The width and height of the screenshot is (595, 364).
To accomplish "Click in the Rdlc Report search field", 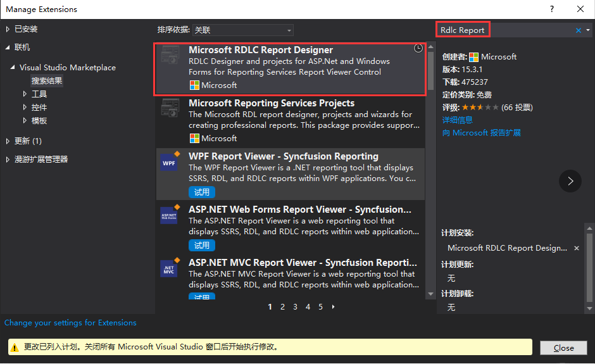I will click(x=504, y=30).
